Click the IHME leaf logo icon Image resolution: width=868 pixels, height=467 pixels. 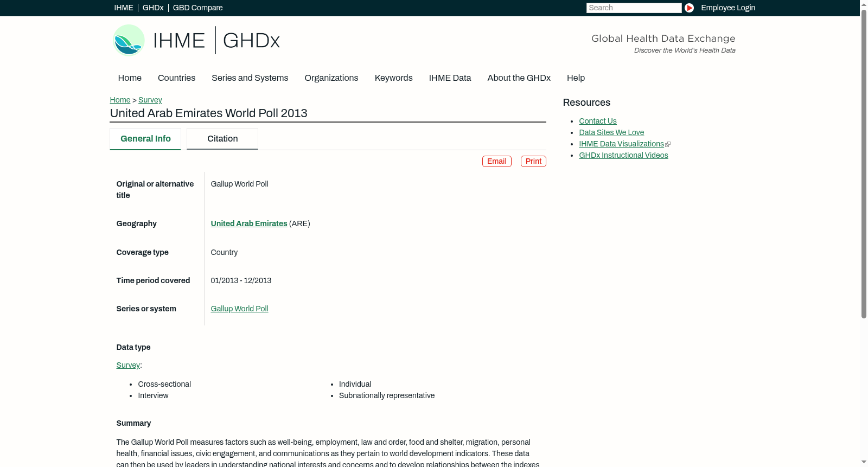tap(129, 40)
